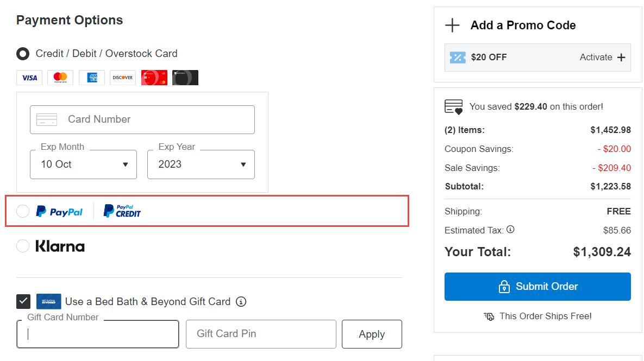Select the Visa card brand icon
644x361 pixels.
coord(29,77)
